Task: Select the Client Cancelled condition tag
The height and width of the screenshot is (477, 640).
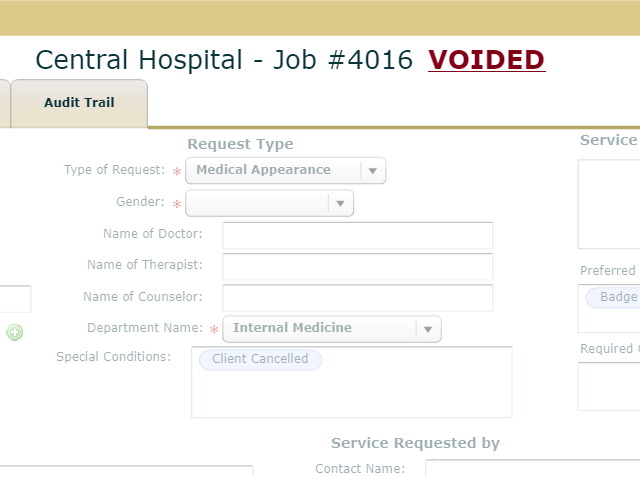Action: pyautogui.click(x=260, y=359)
